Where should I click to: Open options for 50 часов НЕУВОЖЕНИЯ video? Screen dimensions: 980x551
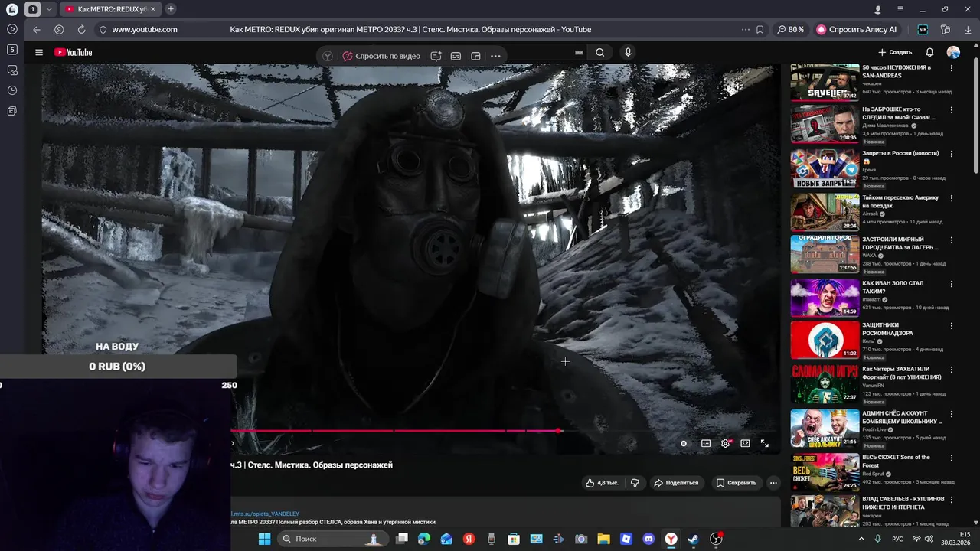pyautogui.click(x=952, y=68)
